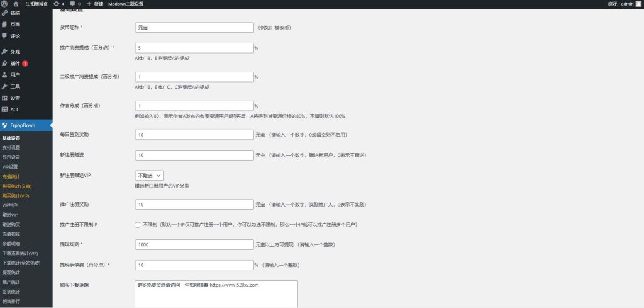644x308 pixels.
Task: Open 签到统计 submenu item
Action: click(x=11, y=292)
